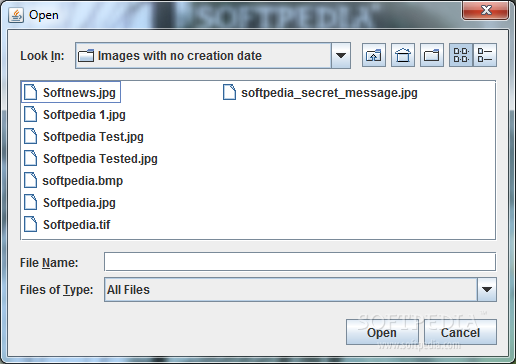
Task: Click the Up One Level folder icon
Action: point(374,55)
